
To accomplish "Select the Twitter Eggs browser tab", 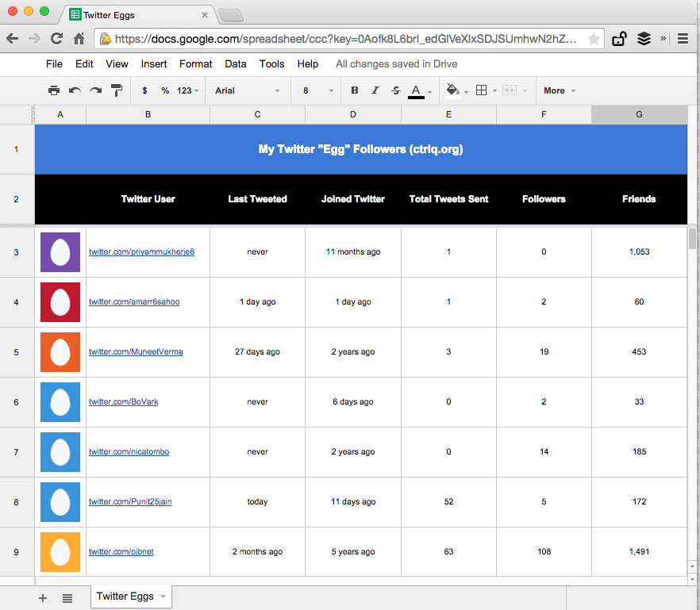I will 138,15.
